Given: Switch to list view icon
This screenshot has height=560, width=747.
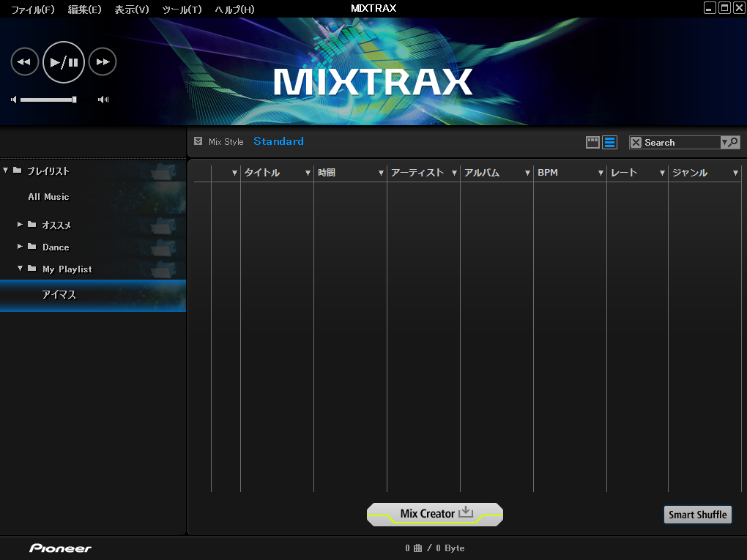Looking at the screenshot, I should click(609, 143).
